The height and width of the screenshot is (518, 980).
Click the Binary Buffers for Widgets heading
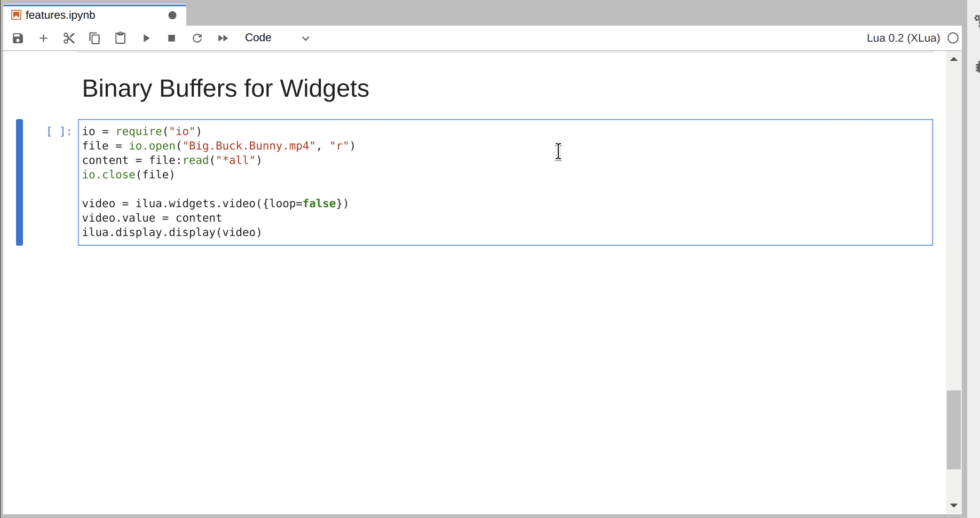(225, 88)
